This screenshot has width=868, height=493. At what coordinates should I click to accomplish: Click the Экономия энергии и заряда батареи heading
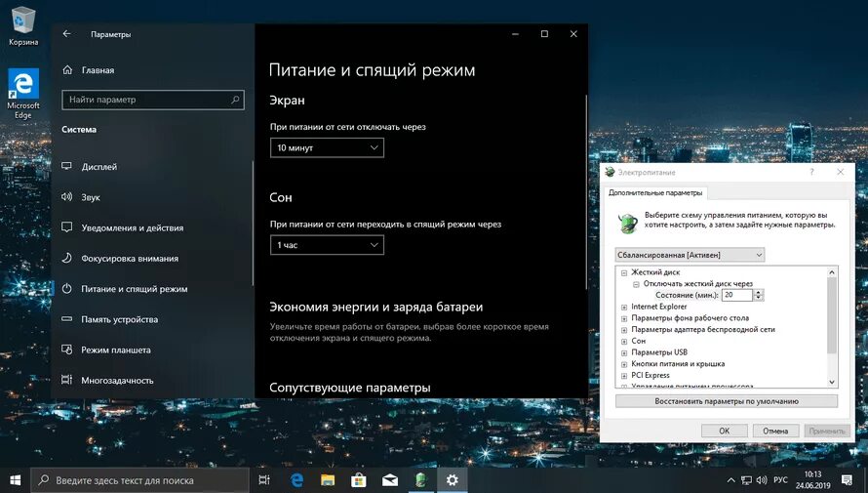[x=375, y=307]
